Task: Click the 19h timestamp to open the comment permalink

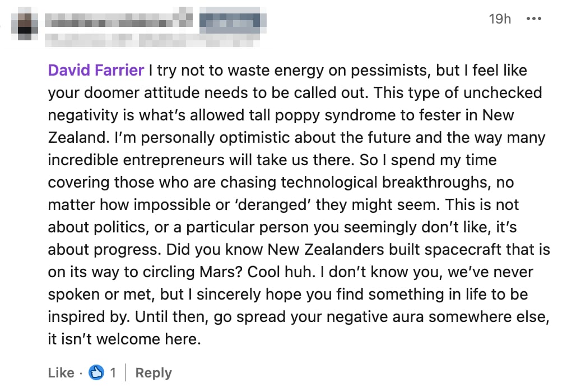Action: [x=499, y=18]
